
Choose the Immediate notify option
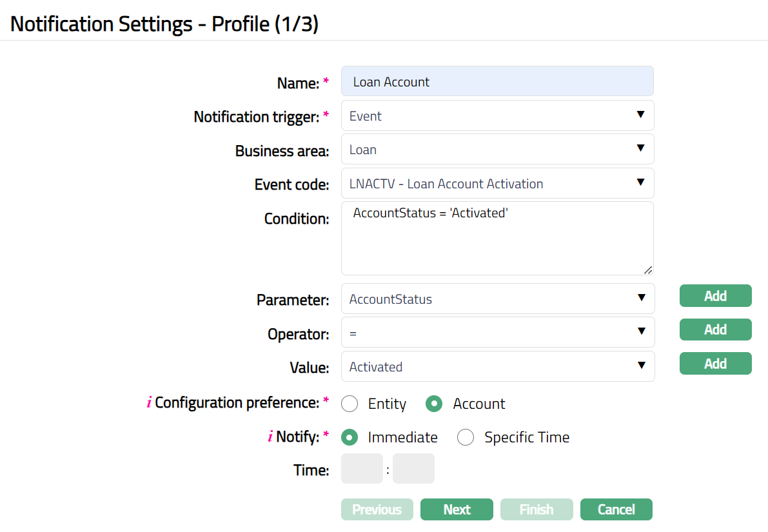click(350, 438)
